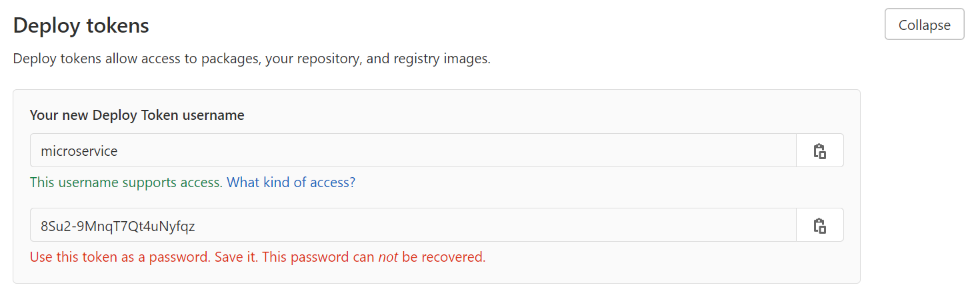Open the 'What kind of access?' link

pyautogui.click(x=291, y=182)
